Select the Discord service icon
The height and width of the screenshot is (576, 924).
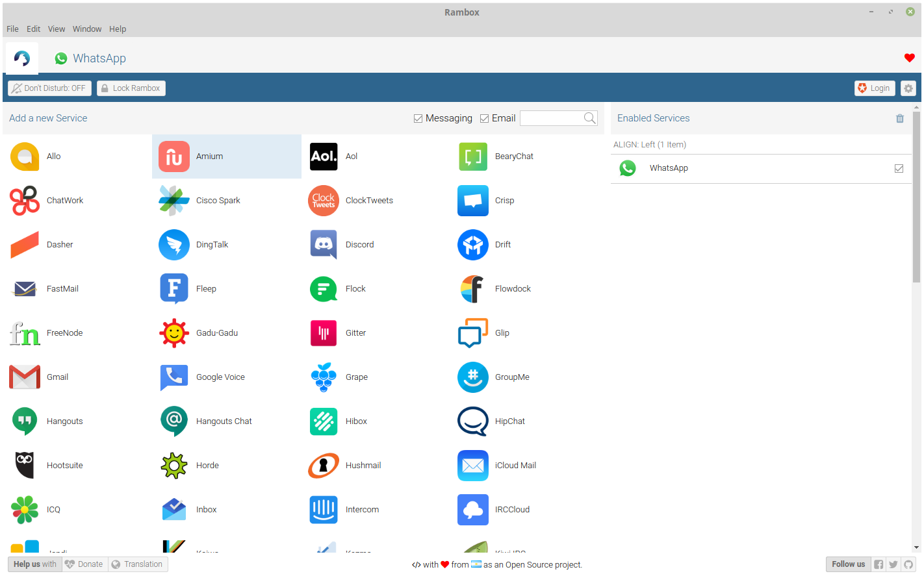click(x=324, y=245)
